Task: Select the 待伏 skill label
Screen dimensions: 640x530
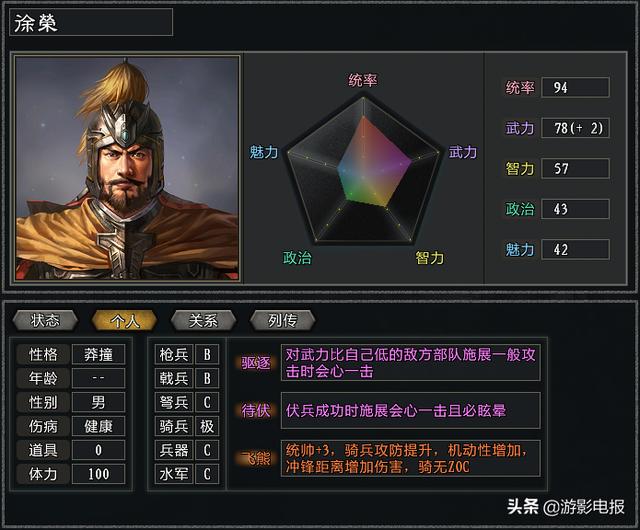Action: [x=256, y=410]
